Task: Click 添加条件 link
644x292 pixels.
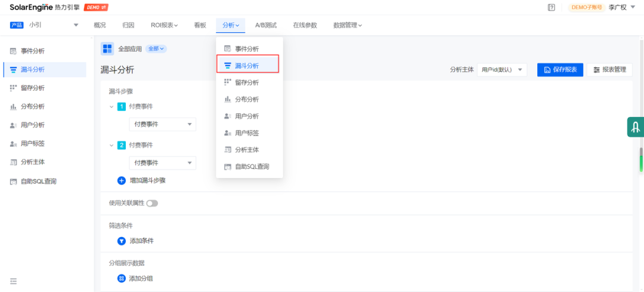Action: [142, 241]
